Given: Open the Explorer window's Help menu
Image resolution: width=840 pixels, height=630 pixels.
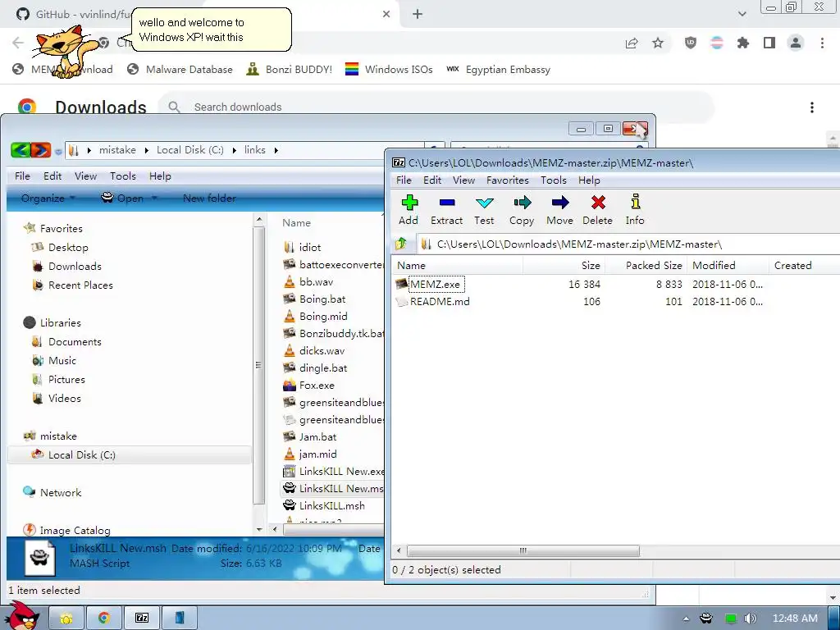Looking at the screenshot, I should tap(160, 176).
